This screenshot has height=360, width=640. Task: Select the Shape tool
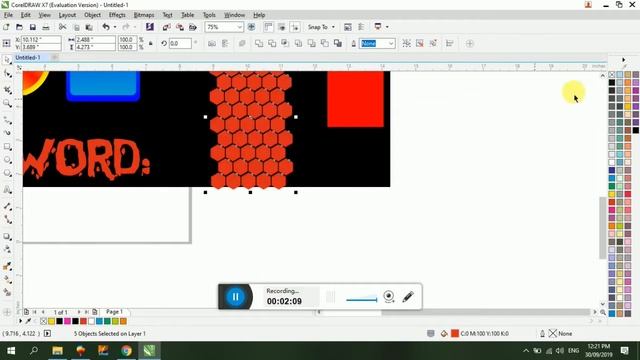point(7,74)
